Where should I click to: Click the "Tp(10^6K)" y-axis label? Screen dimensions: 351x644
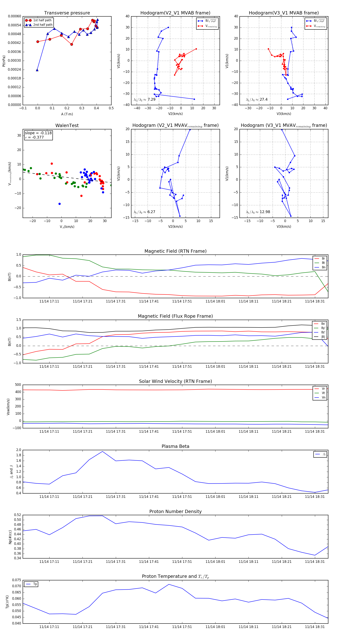[x=7, y=602]
